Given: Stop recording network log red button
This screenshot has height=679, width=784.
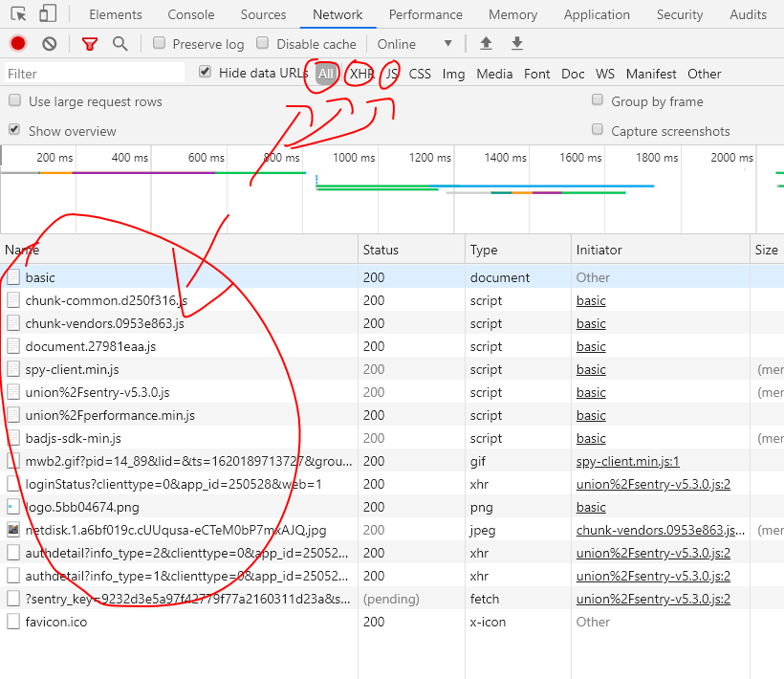Looking at the screenshot, I should pyautogui.click(x=16, y=43).
